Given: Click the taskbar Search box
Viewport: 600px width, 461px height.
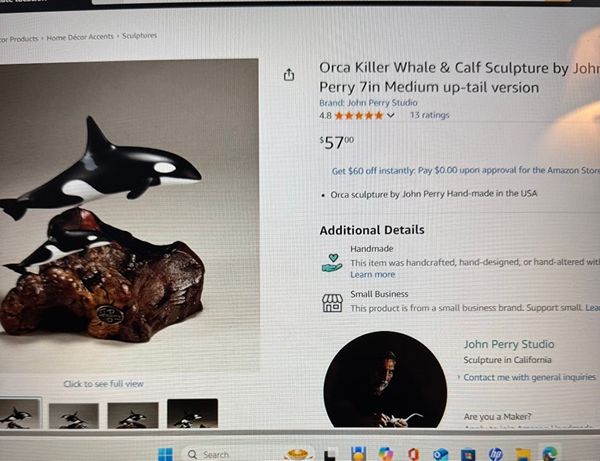Looking at the screenshot, I should pyautogui.click(x=209, y=454).
